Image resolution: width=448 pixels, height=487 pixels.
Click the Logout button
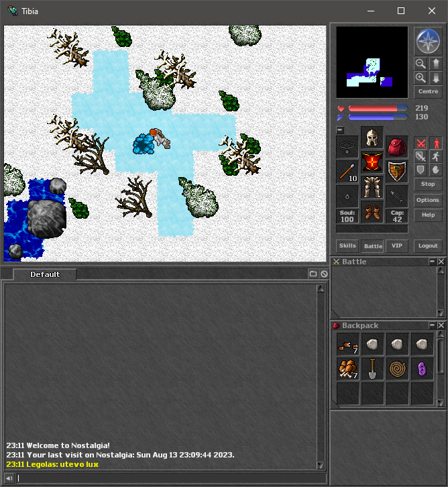click(428, 246)
